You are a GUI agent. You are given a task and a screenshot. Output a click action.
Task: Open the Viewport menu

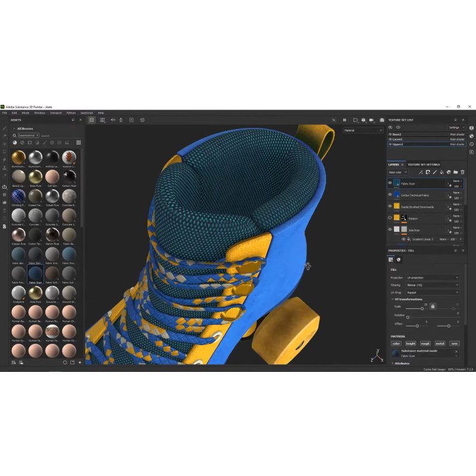click(55, 112)
